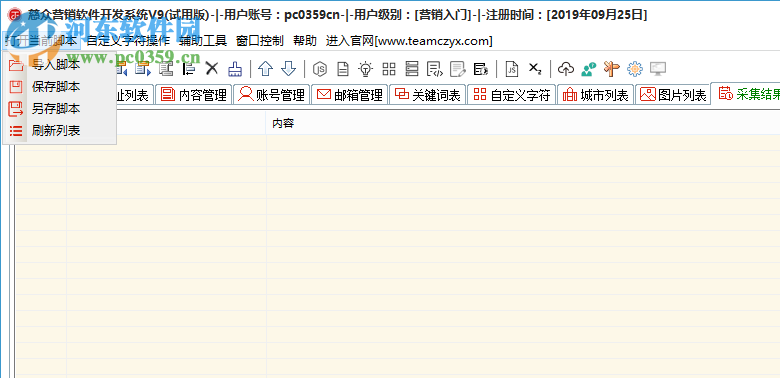Switch to the 内容管理 tab
This screenshot has height=378, width=780.
pos(194,94)
